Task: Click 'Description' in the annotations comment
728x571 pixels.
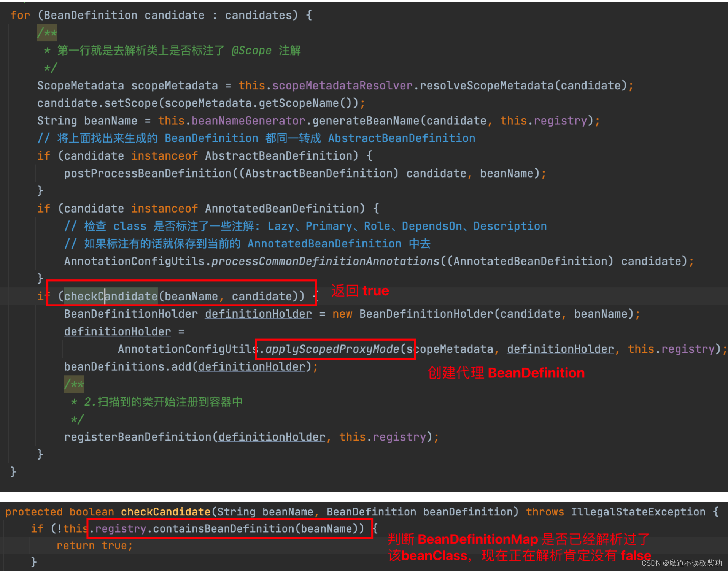Action: (510, 226)
